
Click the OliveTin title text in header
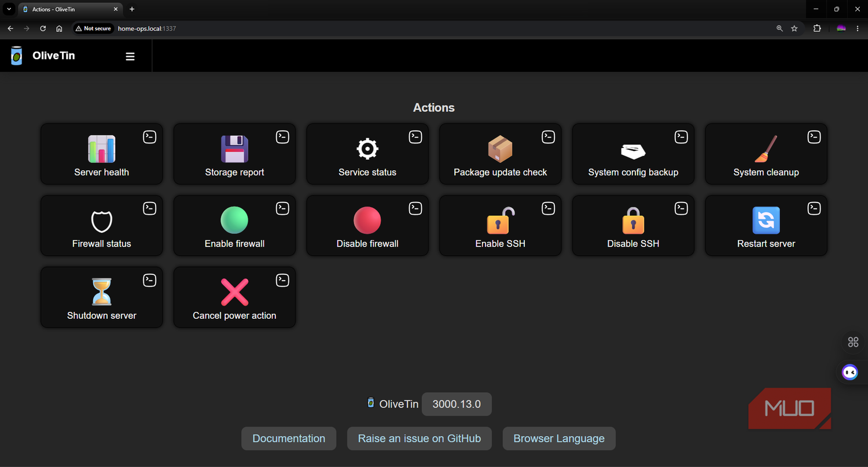tap(54, 56)
